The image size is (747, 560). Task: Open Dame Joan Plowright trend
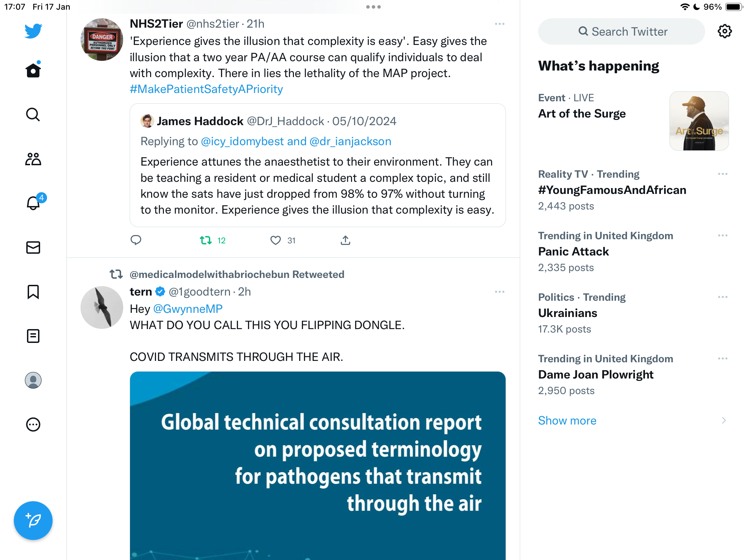click(x=596, y=375)
